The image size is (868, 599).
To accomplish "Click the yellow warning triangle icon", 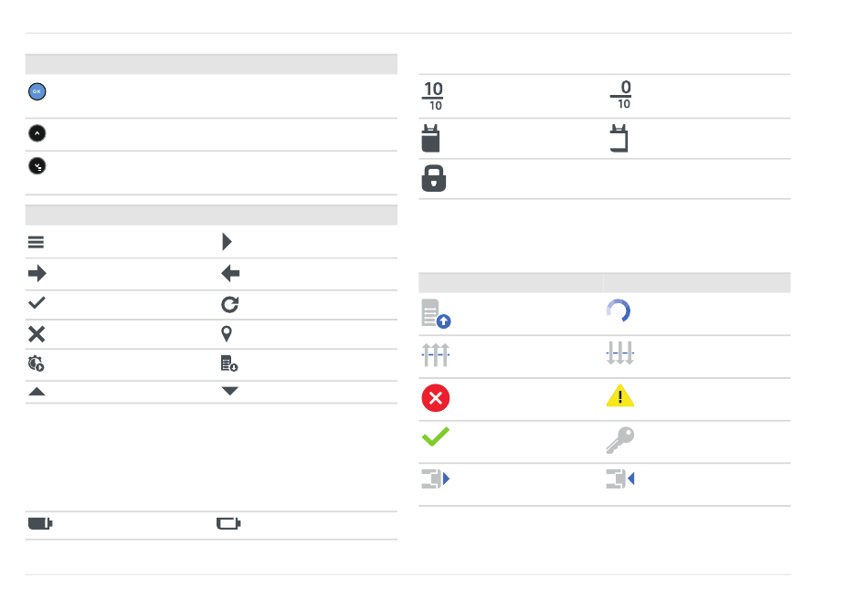I will (x=619, y=399).
